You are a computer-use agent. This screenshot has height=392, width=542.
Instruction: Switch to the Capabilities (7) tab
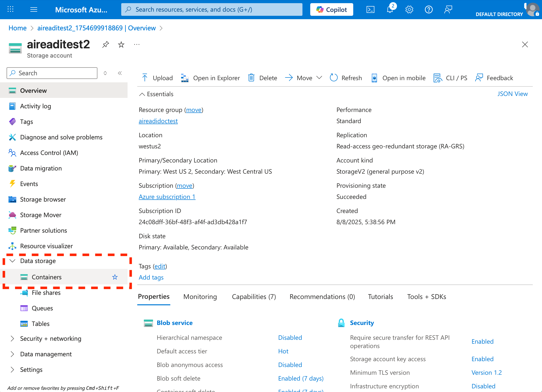(254, 297)
